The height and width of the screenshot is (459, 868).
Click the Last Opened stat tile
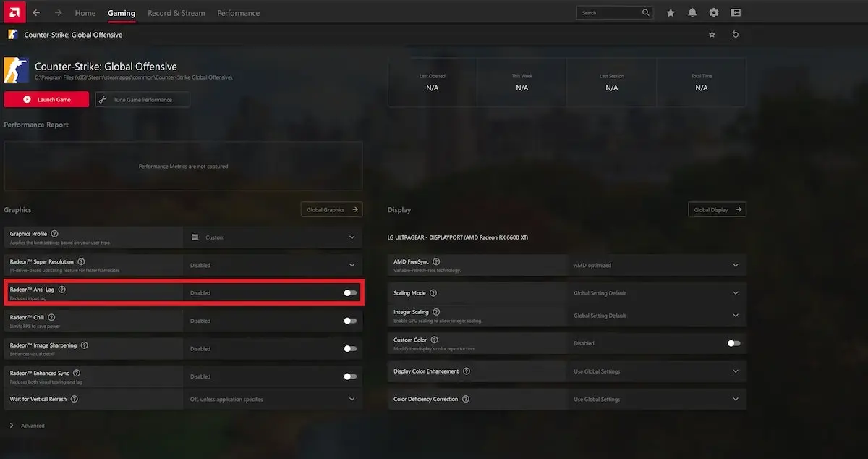coord(433,83)
